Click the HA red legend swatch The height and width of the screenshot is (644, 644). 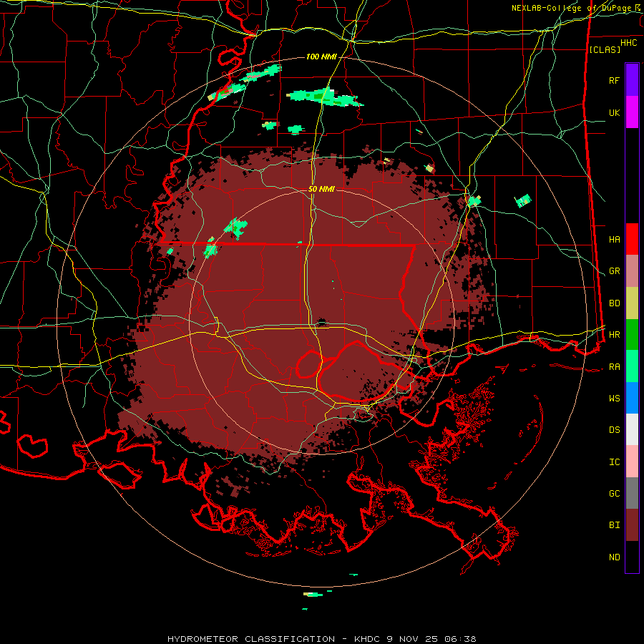(632, 239)
